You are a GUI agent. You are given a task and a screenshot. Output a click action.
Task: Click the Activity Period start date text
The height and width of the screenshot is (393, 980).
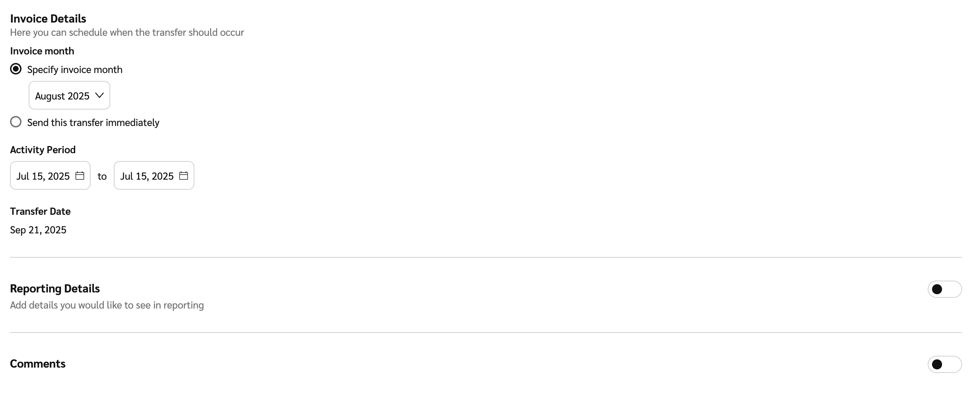43,176
